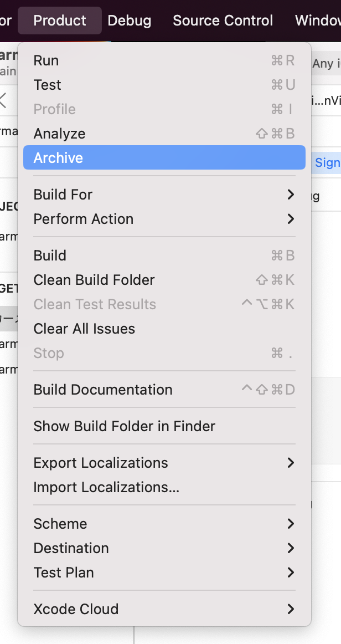Open the Debug menu in menu bar
This screenshot has height=644, width=341.
click(130, 21)
